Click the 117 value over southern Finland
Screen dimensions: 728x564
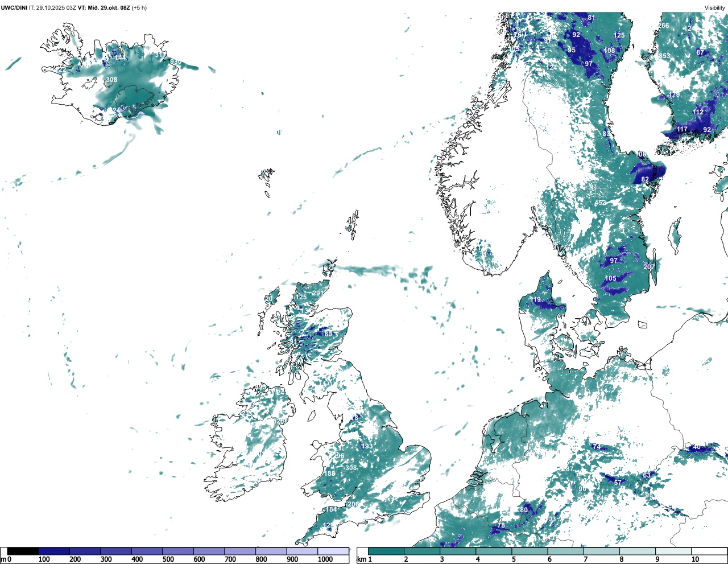pos(682,129)
